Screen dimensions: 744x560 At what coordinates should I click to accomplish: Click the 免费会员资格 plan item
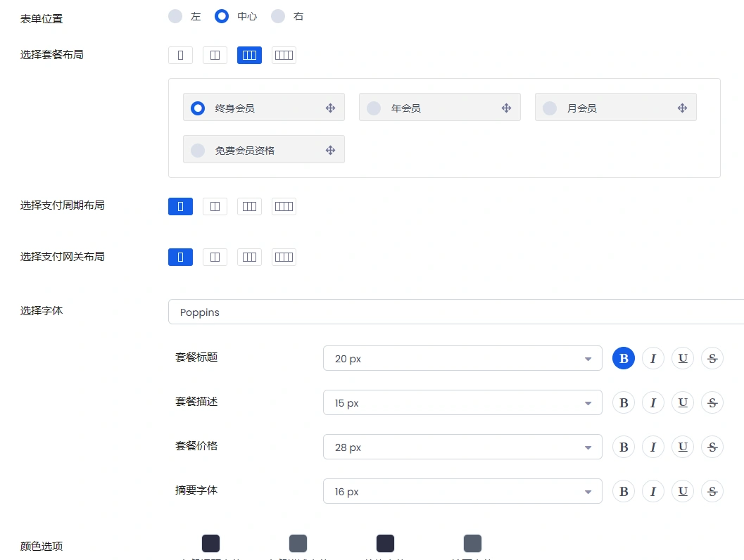click(264, 149)
